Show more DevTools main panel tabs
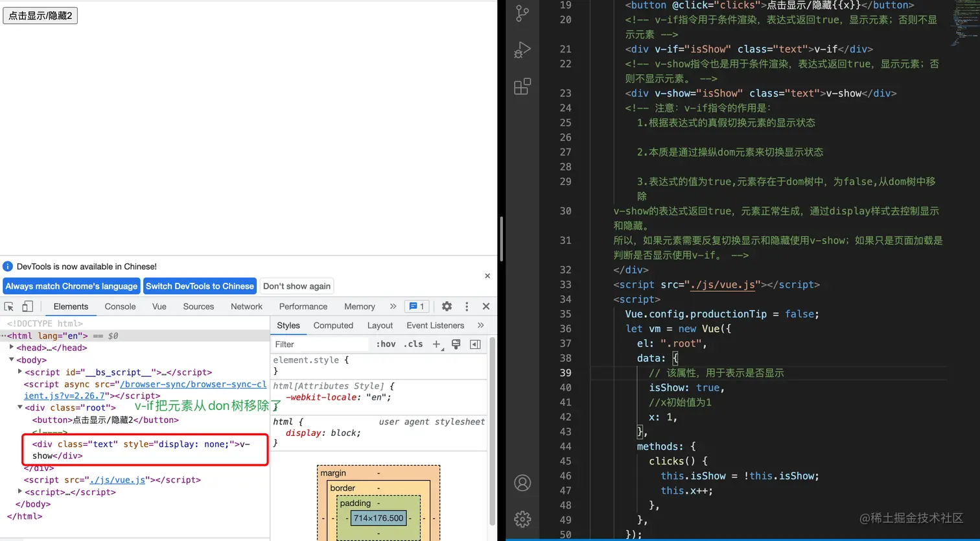 393,307
